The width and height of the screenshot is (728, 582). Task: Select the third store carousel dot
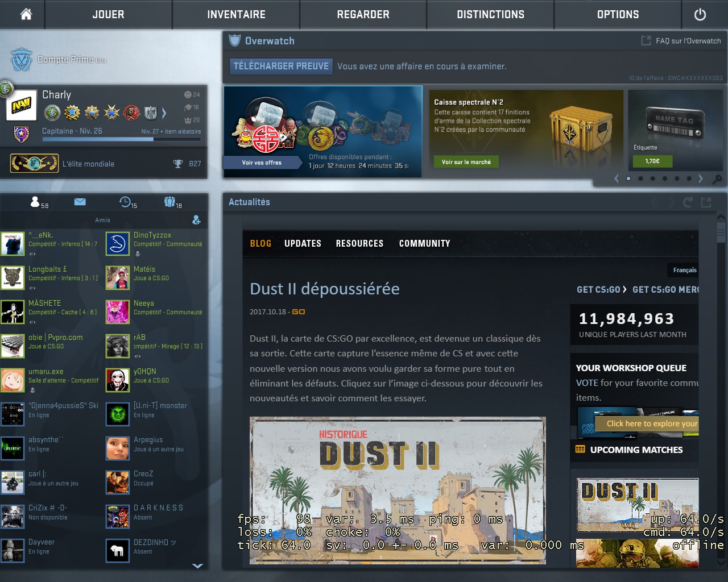click(653, 178)
